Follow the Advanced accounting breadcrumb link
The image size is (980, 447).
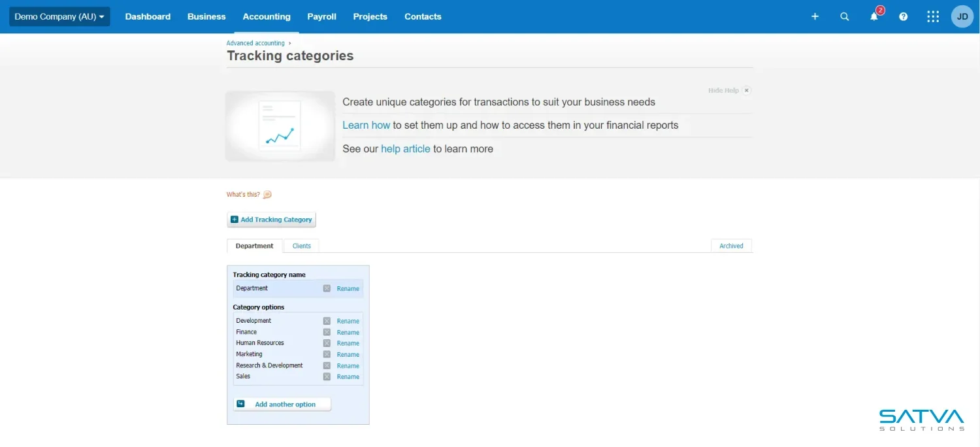tap(255, 43)
